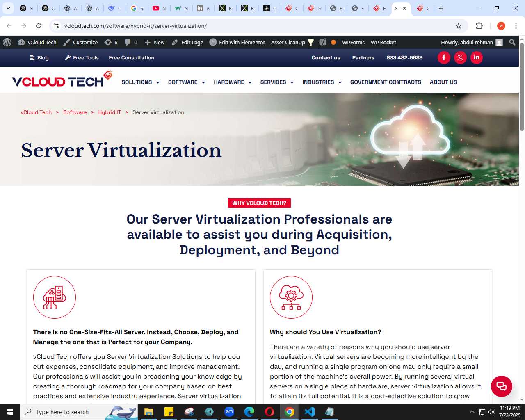The width and height of the screenshot is (525, 420).
Task: Expand the Services menu
Action: 277,82
